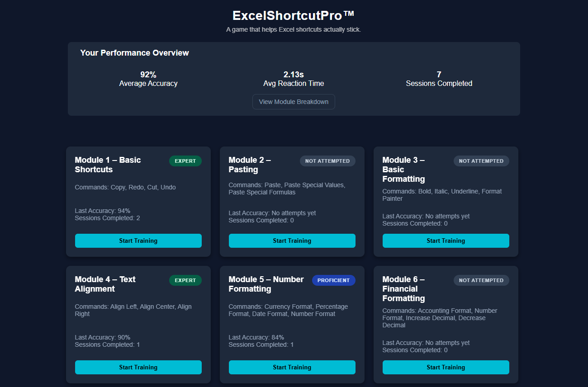Start training for Module 2 – Pasting
The width and height of the screenshot is (588, 387).
point(292,241)
